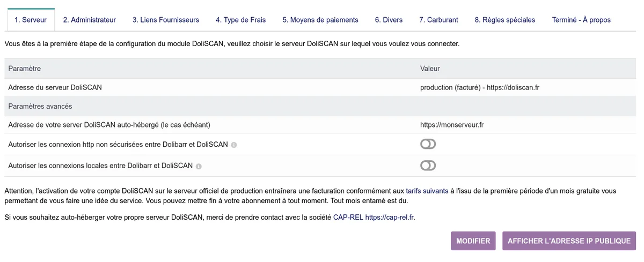Image resolution: width=644 pixels, height=262 pixels.
Task: Go to the 4. Type de Frais tab
Action: point(241,20)
